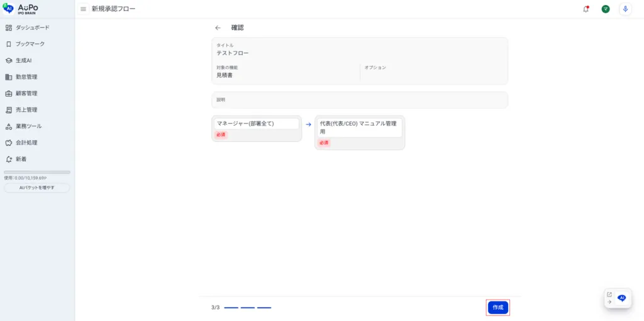
Task: Click the first step progress segment
Action: click(x=231, y=307)
